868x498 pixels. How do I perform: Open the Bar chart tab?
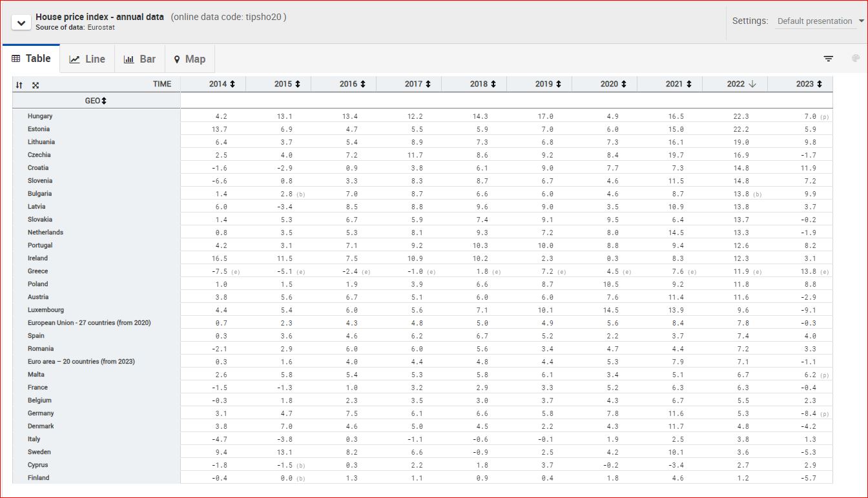(x=139, y=59)
